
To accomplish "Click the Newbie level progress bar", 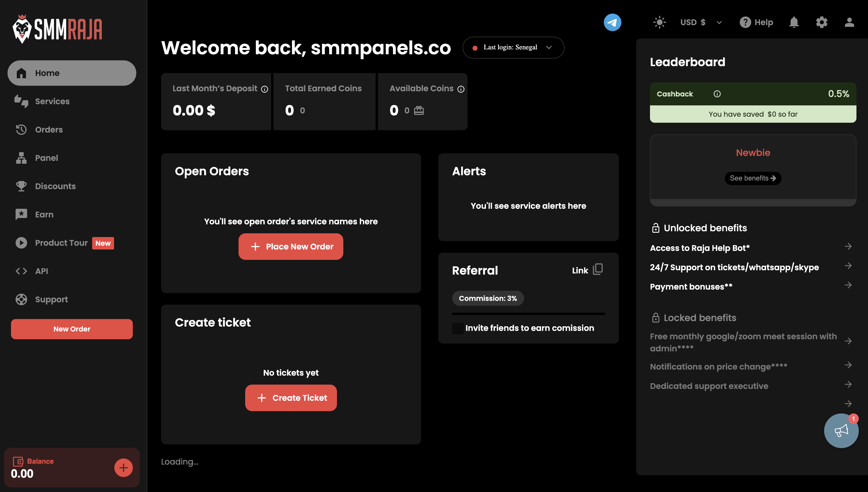I will (x=753, y=202).
